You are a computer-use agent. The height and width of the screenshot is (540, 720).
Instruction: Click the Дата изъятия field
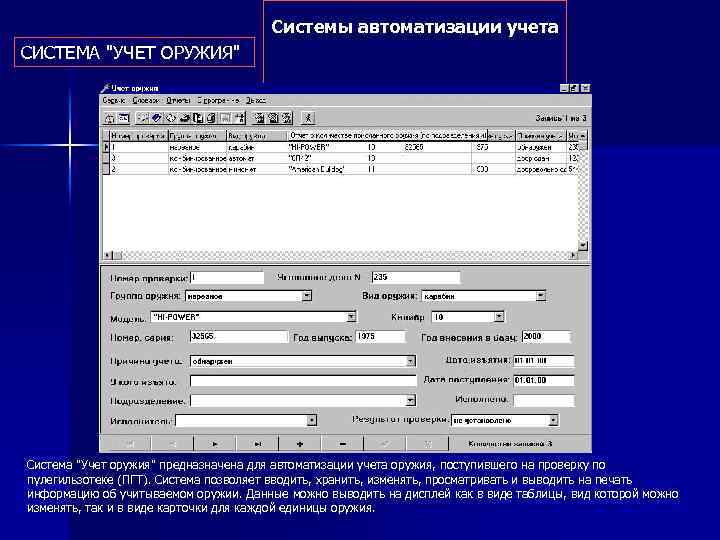tap(543, 360)
